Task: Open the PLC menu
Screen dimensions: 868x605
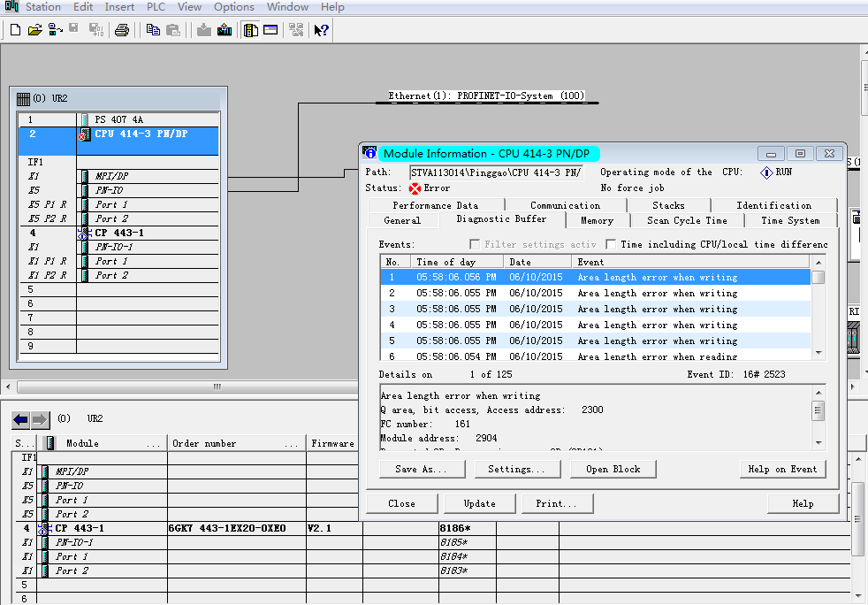Action: click(x=156, y=7)
